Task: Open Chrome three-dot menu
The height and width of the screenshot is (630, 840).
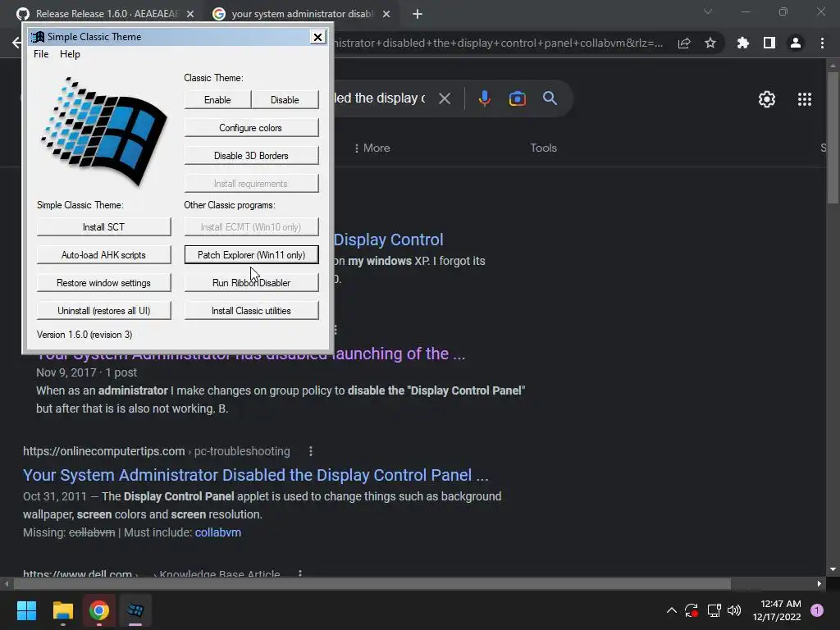Action: pyautogui.click(x=822, y=43)
